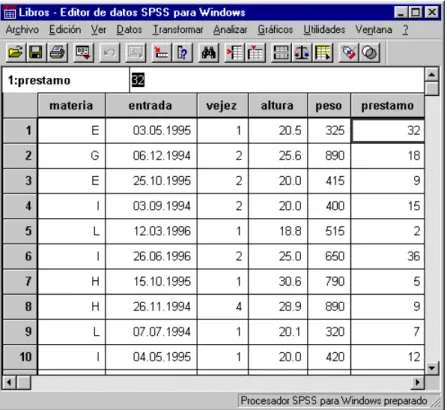Image resolution: width=447 pixels, height=410 pixels.
Task: Click the horizontal scrollbar thumb
Action: [24, 382]
